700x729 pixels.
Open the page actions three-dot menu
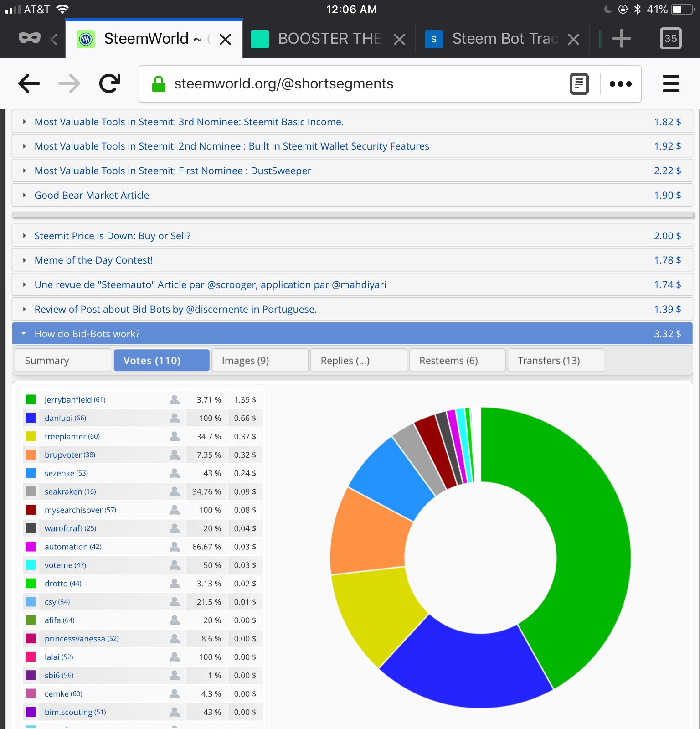[x=620, y=84]
